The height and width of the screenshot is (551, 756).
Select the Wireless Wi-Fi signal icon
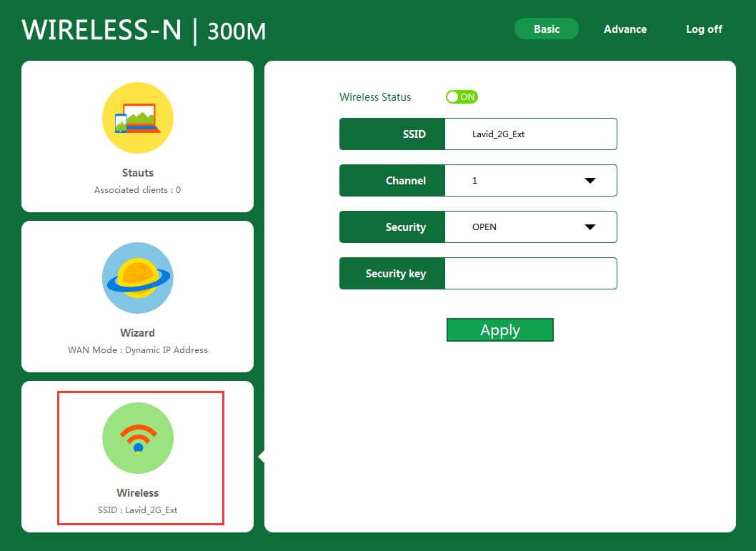tap(137, 438)
